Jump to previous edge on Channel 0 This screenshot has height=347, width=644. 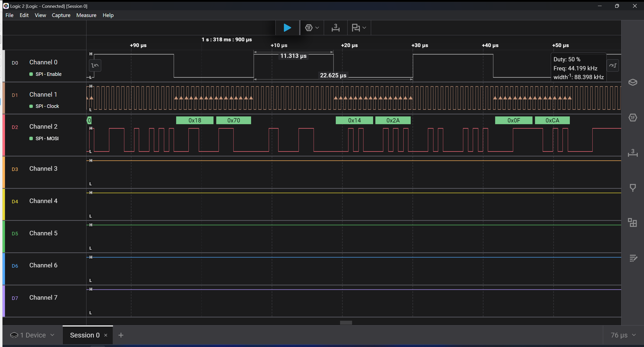click(x=95, y=66)
